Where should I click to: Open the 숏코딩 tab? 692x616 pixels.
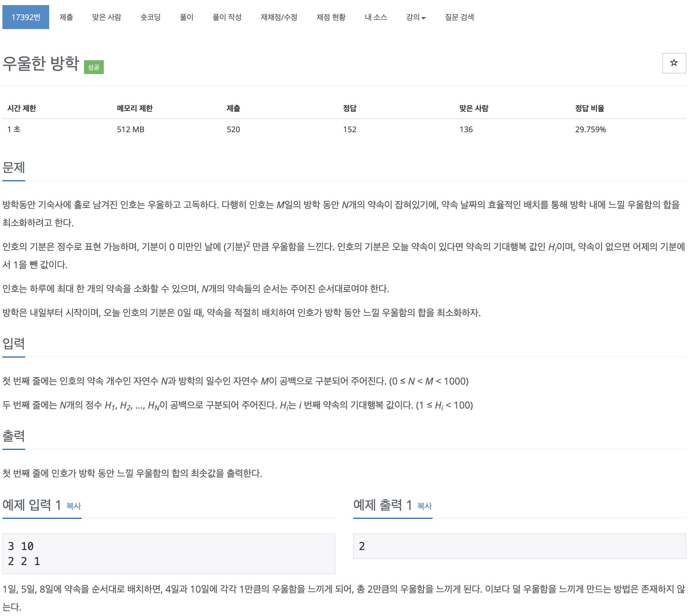click(x=150, y=17)
